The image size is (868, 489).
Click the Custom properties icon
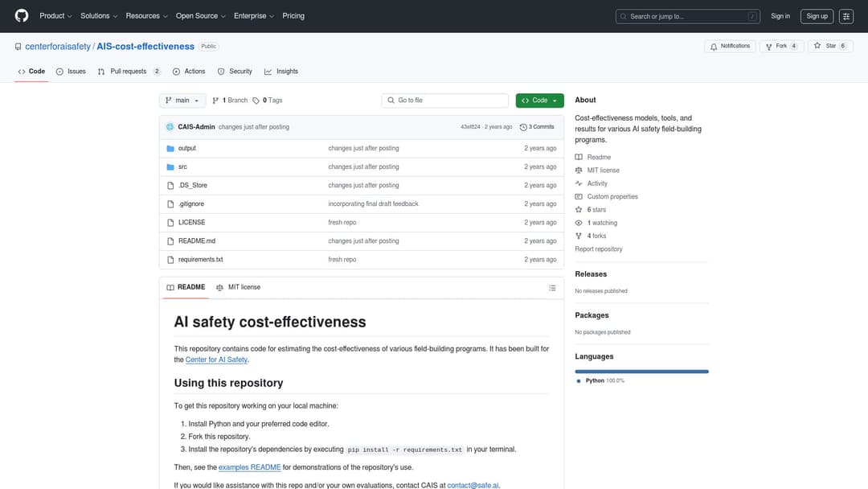coord(579,196)
